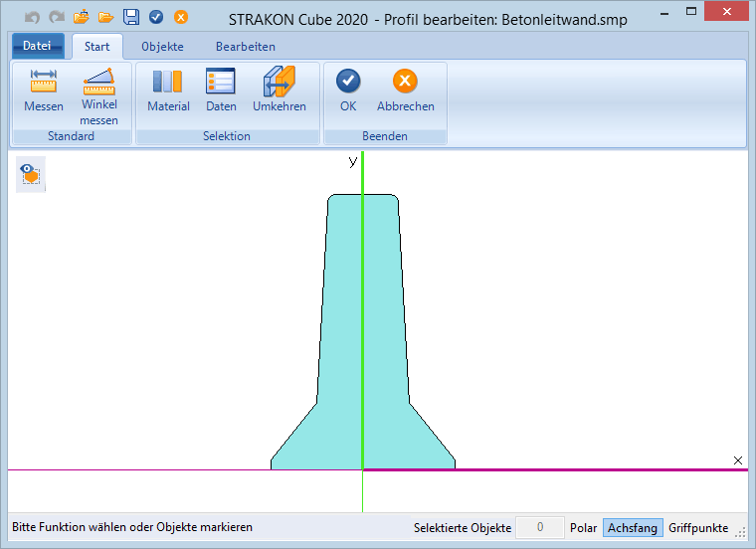
Task: Save profile with the floppy disk icon
Action: coord(131,17)
